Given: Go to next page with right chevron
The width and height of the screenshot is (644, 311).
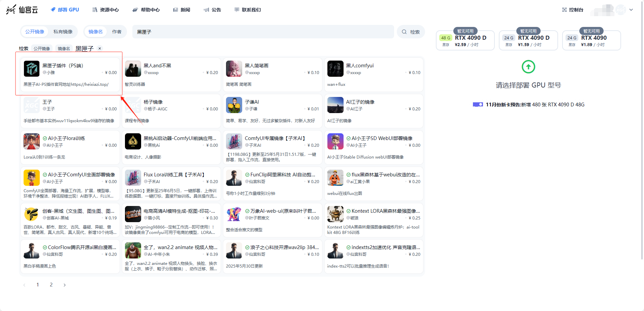Looking at the screenshot, I should click(65, 285).
